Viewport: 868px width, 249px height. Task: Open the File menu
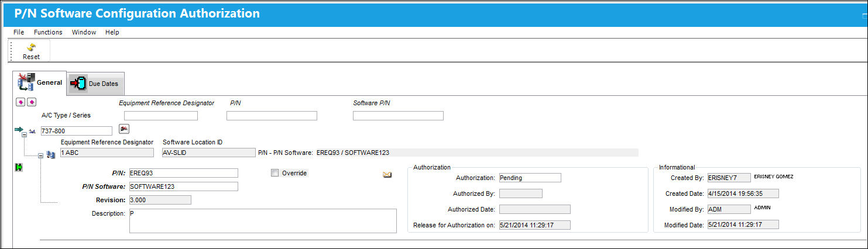19,32
